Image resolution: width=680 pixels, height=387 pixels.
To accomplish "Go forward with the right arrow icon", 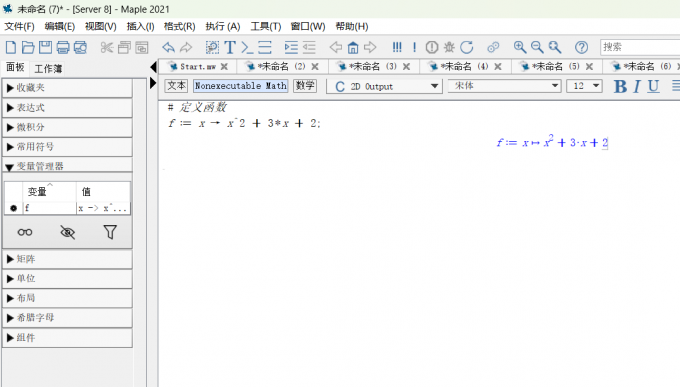I will (370, 47).
